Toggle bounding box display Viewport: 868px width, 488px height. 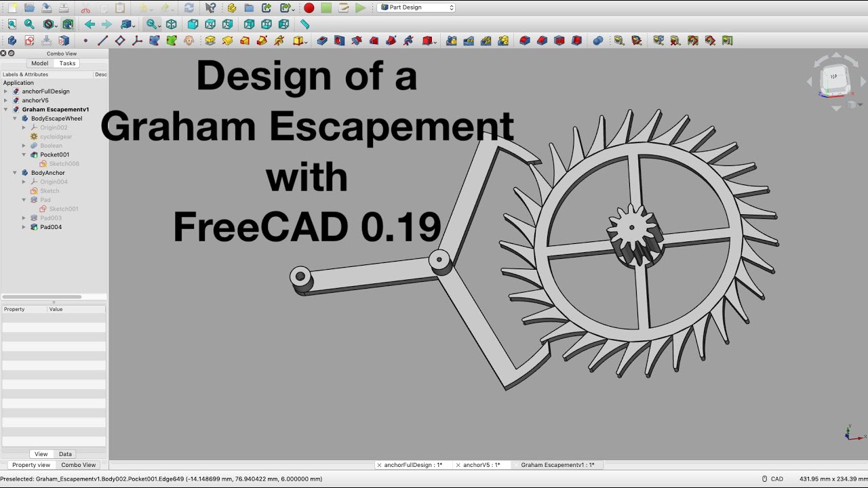click(68, 24)
